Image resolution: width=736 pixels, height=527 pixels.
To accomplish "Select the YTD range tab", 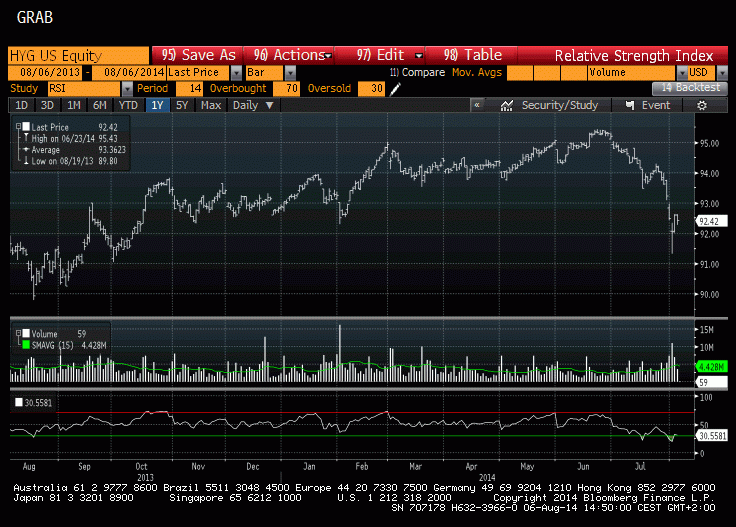I will [128, 105].
